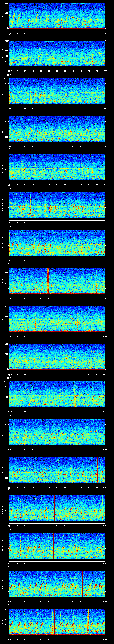The height and width of the screenshot is (644, 114).
Task: Click the 14:10:00 start time label
Action: [x=9, y=374]
